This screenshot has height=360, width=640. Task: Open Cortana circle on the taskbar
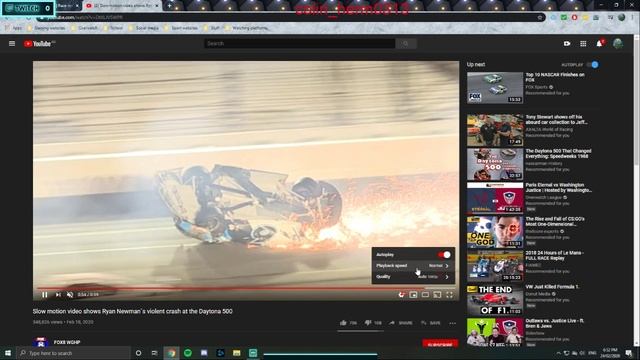(x=138, y=353)
